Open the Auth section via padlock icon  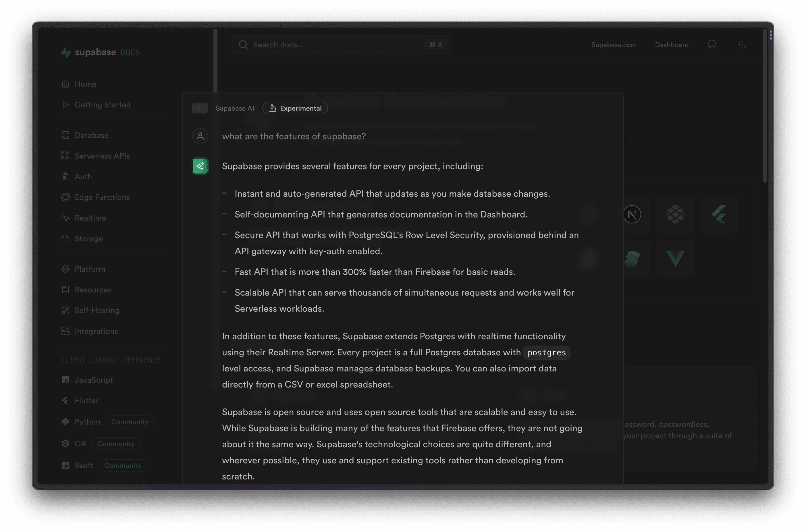66,176
